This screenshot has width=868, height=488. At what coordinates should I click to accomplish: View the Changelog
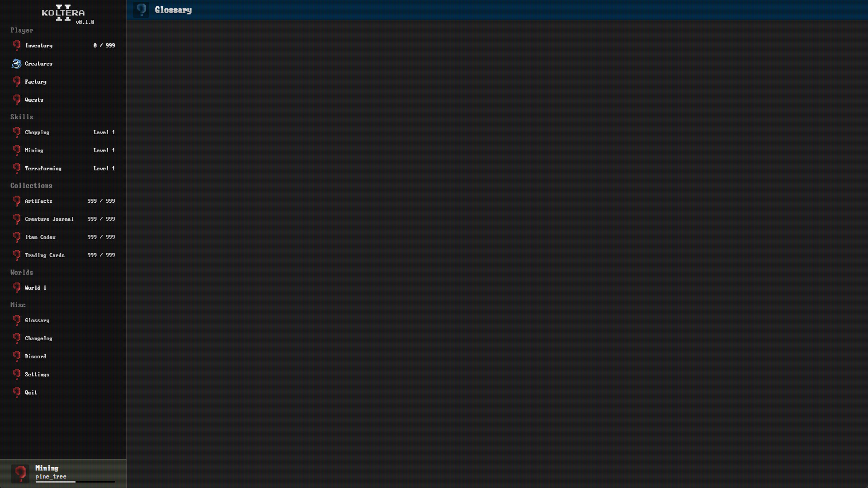pyautogui.click(x=63, y=338)
